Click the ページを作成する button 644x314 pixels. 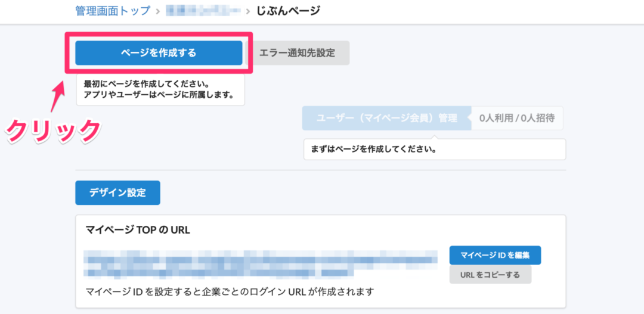point(159,53)
